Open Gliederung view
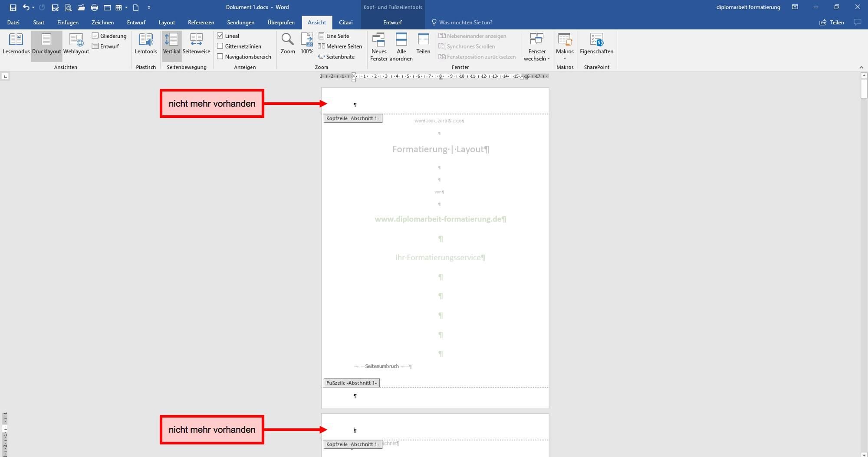868x457 pixels. (109, 36)
